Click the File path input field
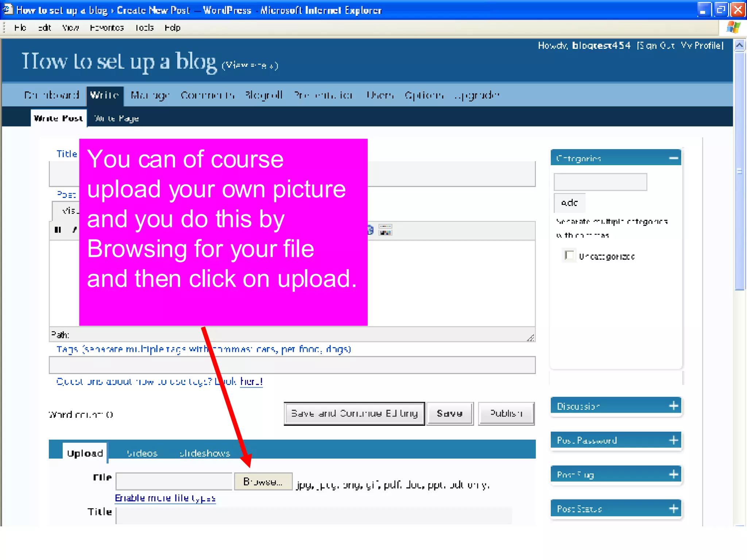Image resolution: width=747 pixels, height=560 pixels. 174,482
